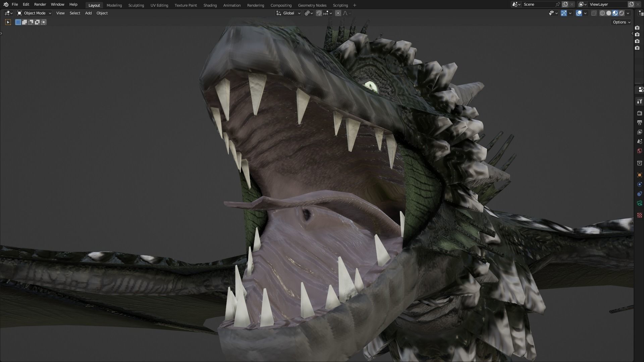Switch to the Modeling workspace tab
This screenshot has width=644, height=362.
coord(114,5)
